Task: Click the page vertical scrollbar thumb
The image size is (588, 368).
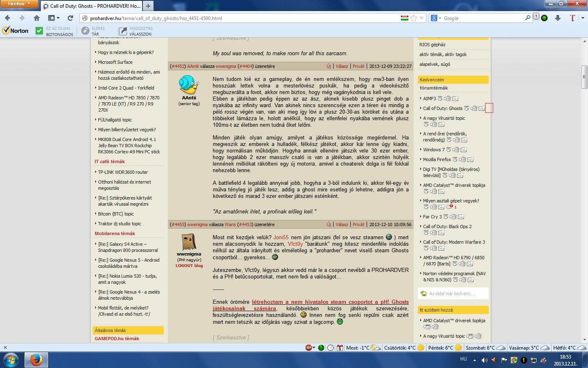Action: coord(584,77)
